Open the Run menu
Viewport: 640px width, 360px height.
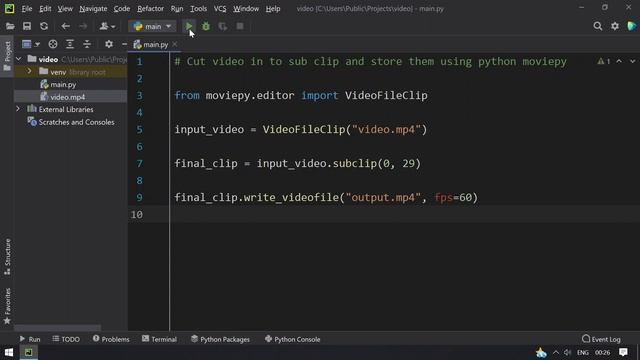point(177,9)
